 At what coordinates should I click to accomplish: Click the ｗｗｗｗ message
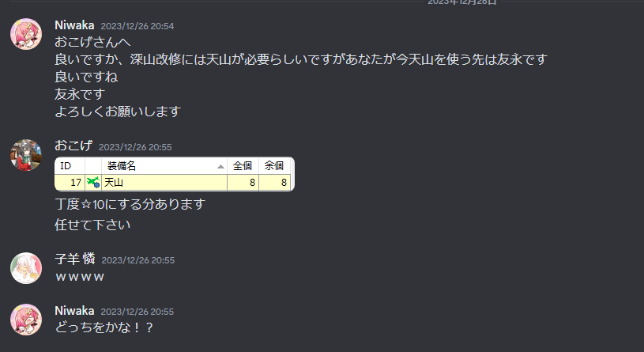(x=80, y=277)
